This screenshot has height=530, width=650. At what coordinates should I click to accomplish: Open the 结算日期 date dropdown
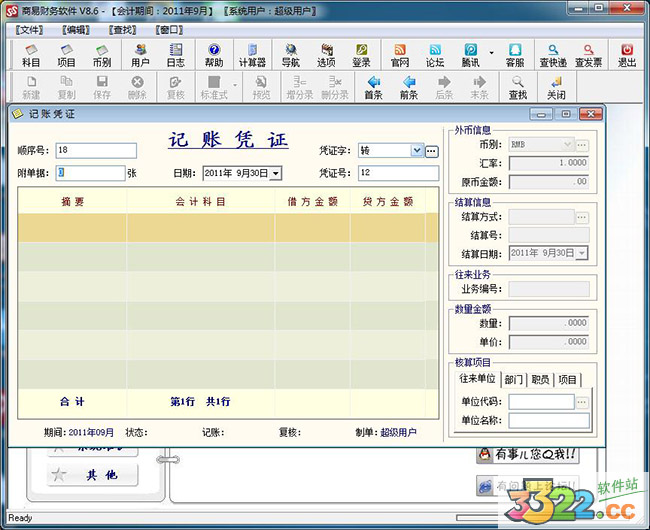click(582, 253)
